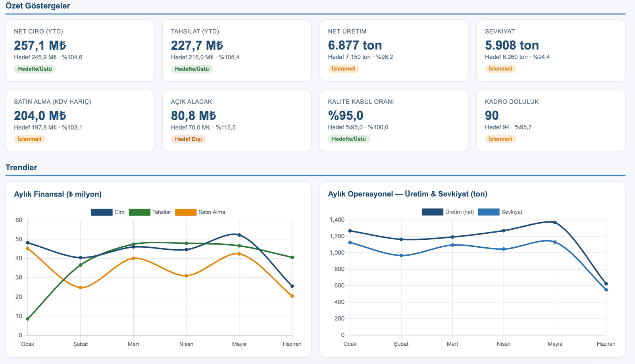
Task: Click the Aylık Finansal (₺ milyon) chart title
Action: pos(58,194)
